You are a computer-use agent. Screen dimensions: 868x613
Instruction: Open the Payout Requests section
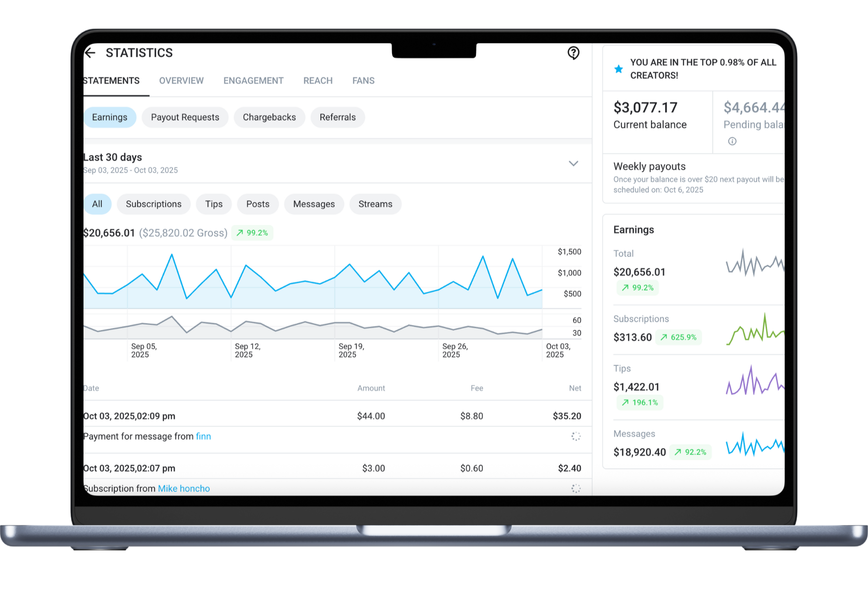(x=185, y=117)
